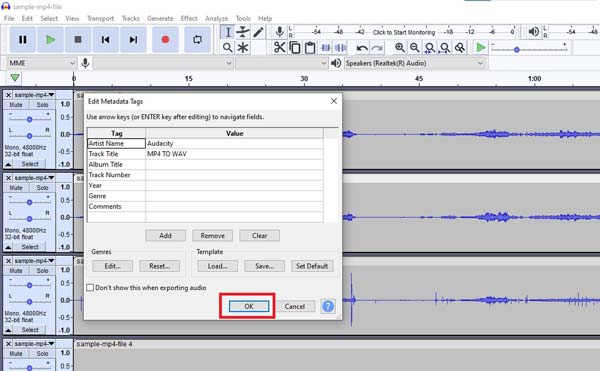The height and width of the screenshot is (371, 600).
Task: Click the Silence audio icon
Action: coord(340,47)
